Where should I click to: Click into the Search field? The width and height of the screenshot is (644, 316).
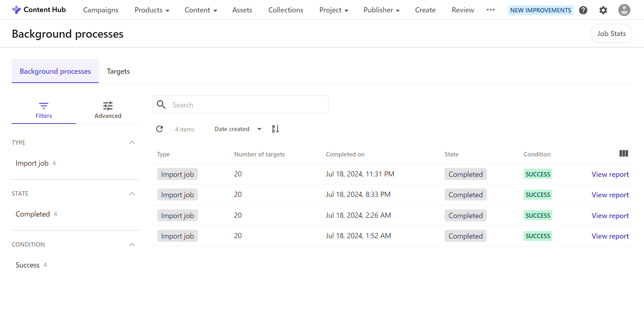(x=247, y=105)
